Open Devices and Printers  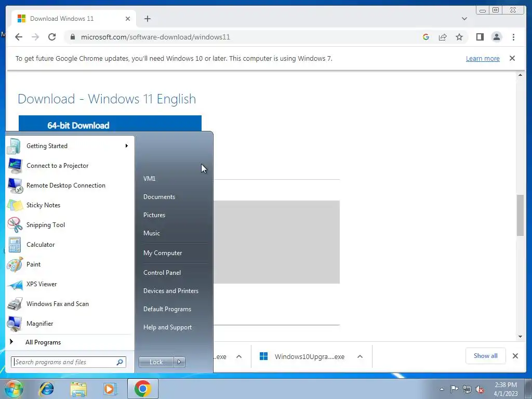170,291
